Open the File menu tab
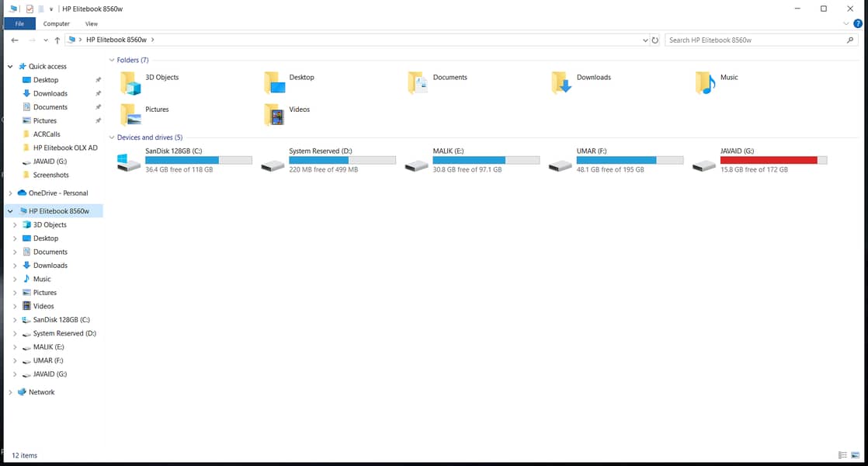Screen dimensions: 868x466 19,24
